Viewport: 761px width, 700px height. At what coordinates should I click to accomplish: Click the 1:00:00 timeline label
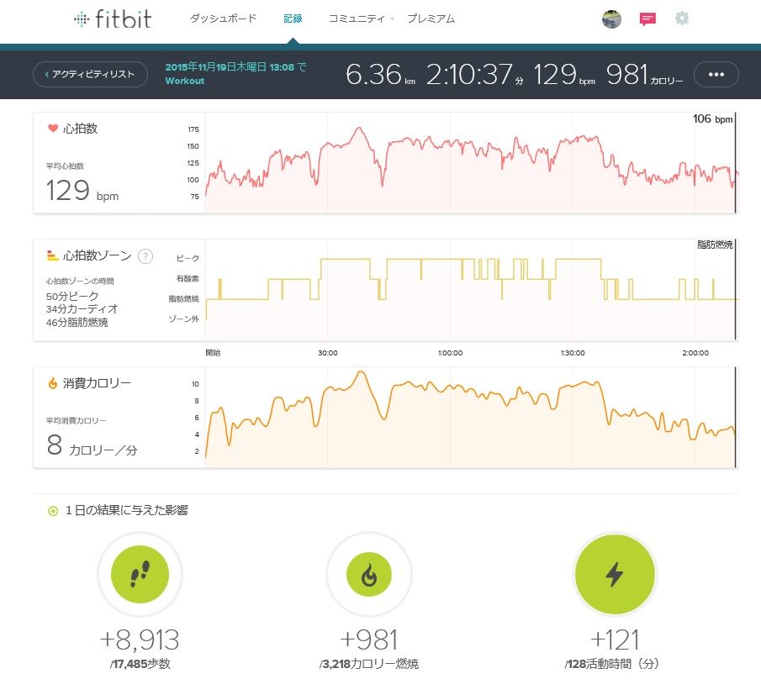point(450,353)
